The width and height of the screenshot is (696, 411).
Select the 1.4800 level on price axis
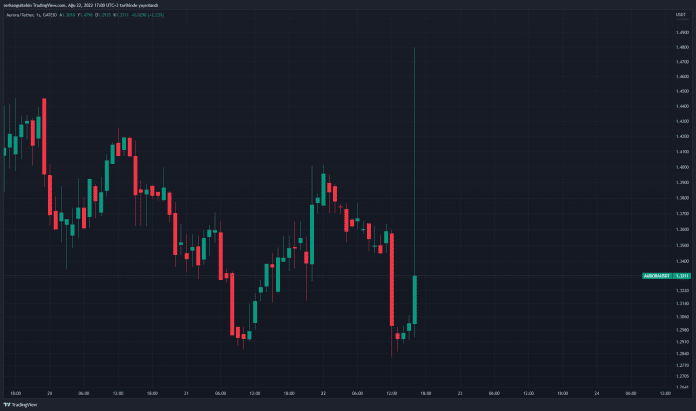coord(683,47)
